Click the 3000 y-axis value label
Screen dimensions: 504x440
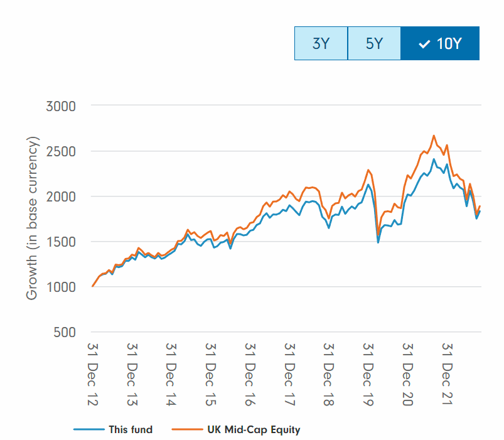pos(61,106)
